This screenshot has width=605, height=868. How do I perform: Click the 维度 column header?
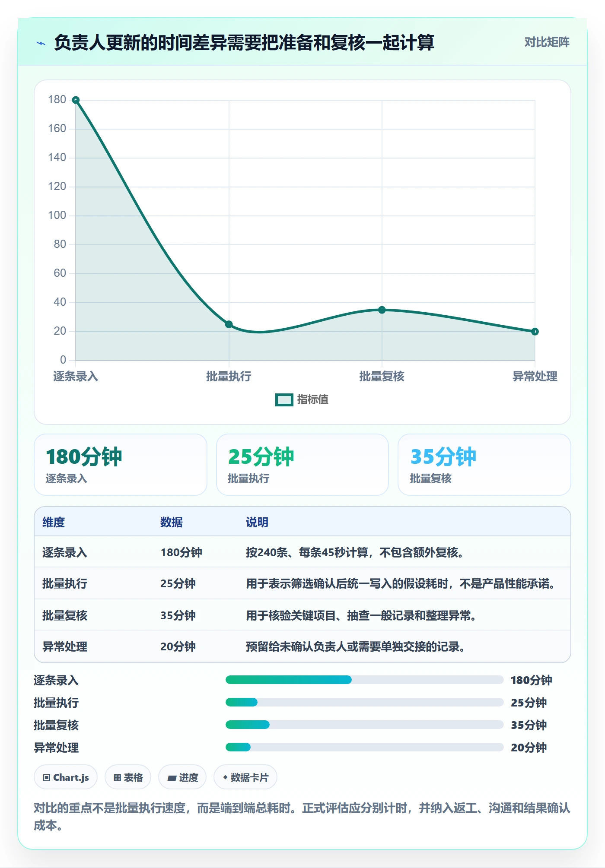point(54,523)
